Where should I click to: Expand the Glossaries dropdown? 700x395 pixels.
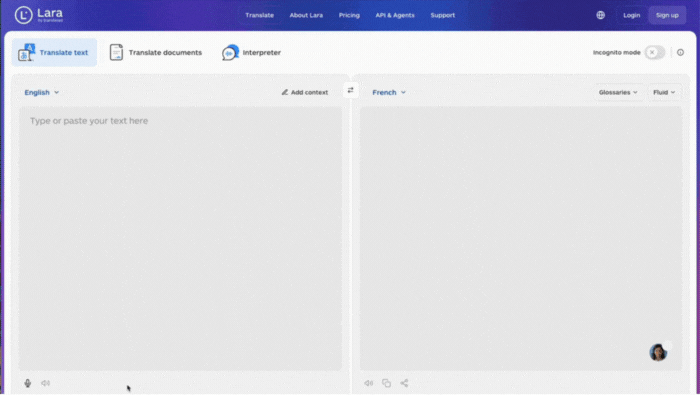(618, 92)
